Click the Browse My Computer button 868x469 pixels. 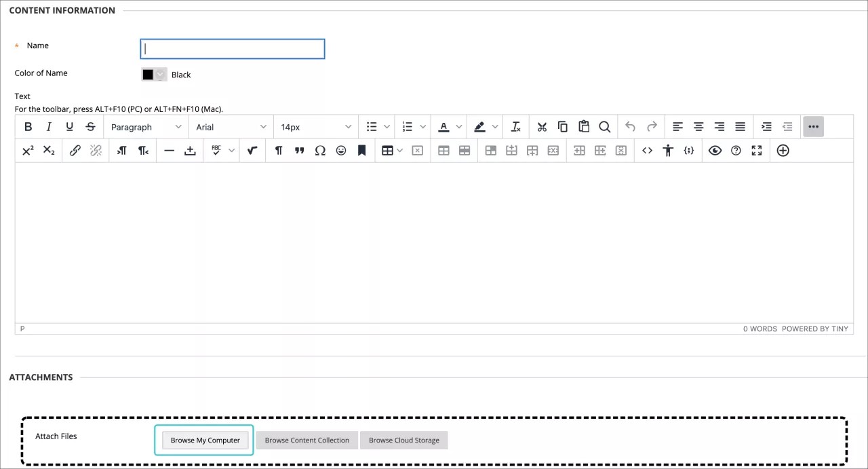(x=204, y=440)
